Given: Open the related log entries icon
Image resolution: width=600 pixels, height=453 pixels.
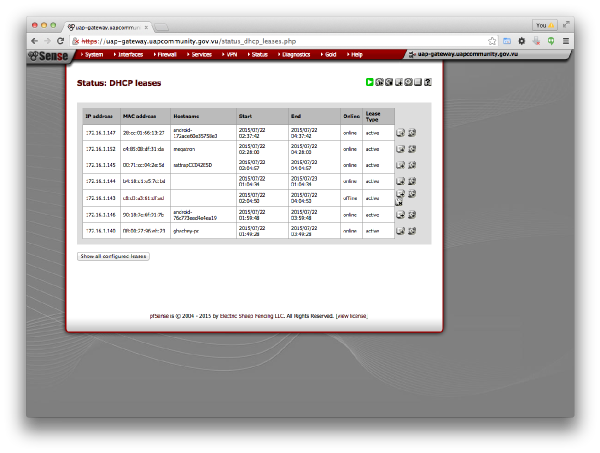Looking at the screenshot, I should pyautogui.click(x=418, y=82).
